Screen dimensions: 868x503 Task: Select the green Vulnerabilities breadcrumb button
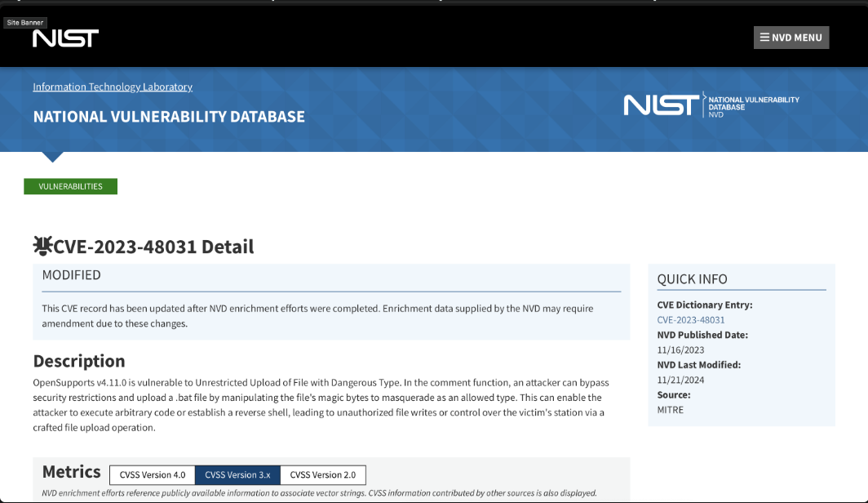click(70, 186)
